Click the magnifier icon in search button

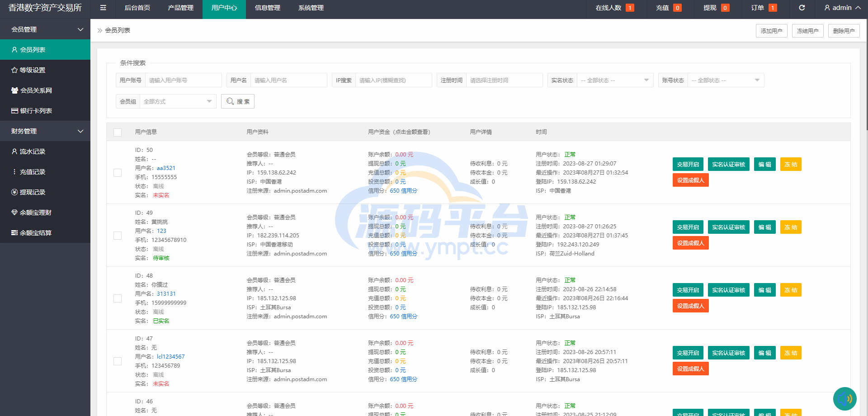click(230, 101)
